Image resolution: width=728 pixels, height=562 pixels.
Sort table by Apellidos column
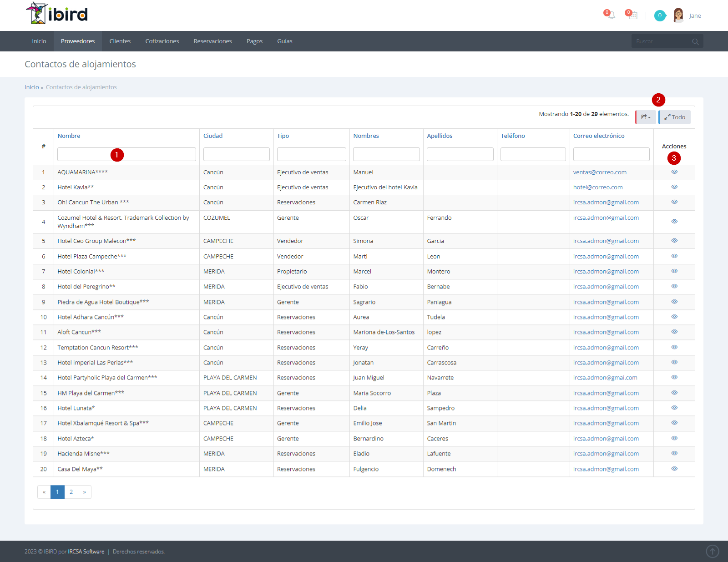pos(440,136)
